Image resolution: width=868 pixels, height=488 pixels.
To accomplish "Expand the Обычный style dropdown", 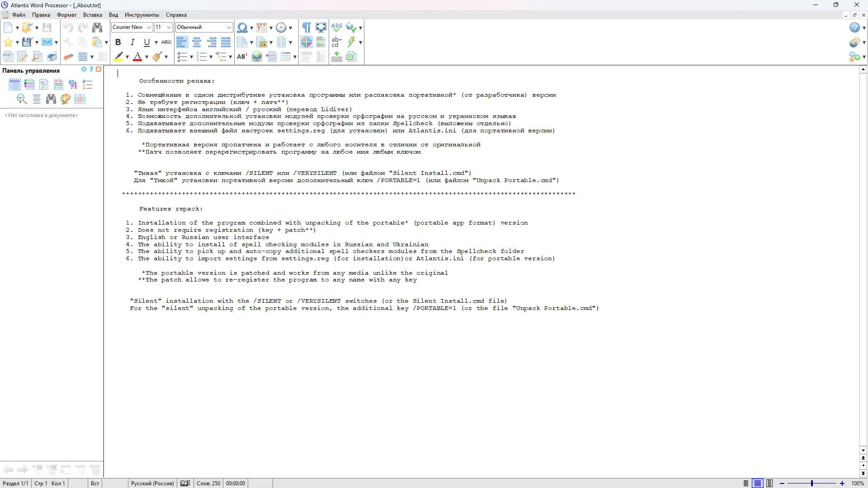I will click(x=229, y=28).
